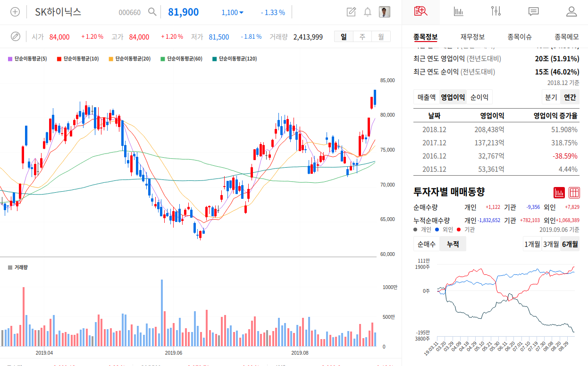Click the 외인 blue legend in trend chart

[x=444, y=230]
